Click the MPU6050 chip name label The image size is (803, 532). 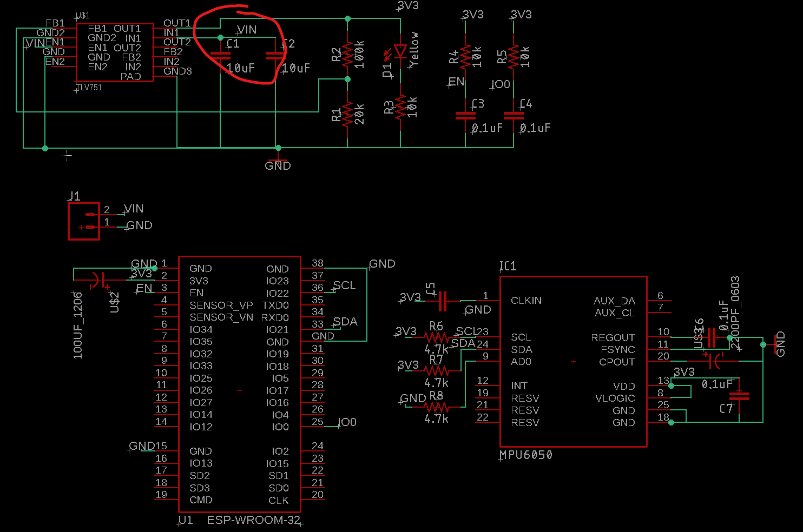pyautogui.click(x=526, y=455)
